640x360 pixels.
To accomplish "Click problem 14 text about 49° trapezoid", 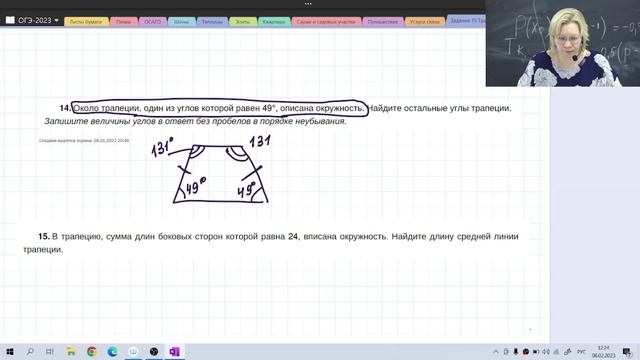I will click(x=219, y=108).
